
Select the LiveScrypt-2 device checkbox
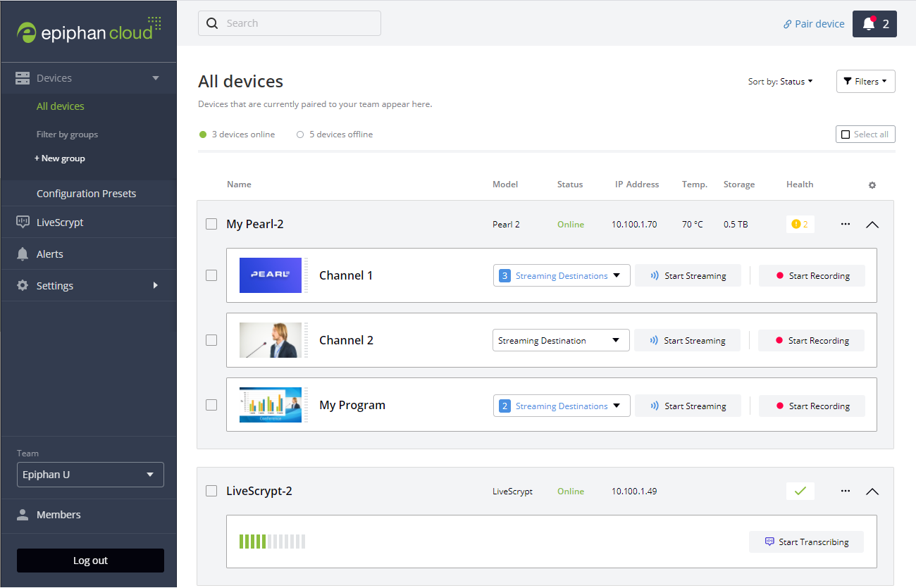tap(211, 491)
